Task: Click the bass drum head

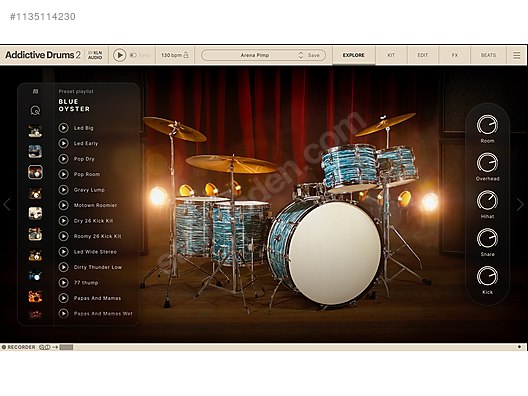Action: click(334, 253)
